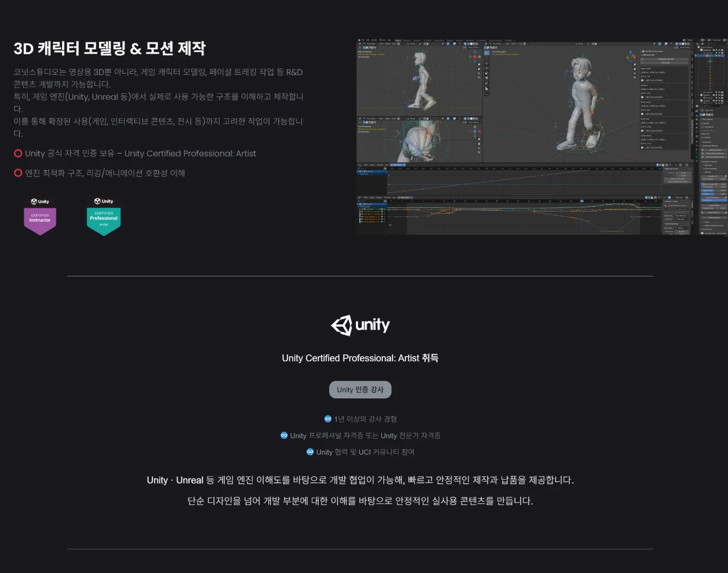728x573 pixels.
Task: Click paragraph line starting 이를 통해 확장된 사용
Action: coord(158,127)
